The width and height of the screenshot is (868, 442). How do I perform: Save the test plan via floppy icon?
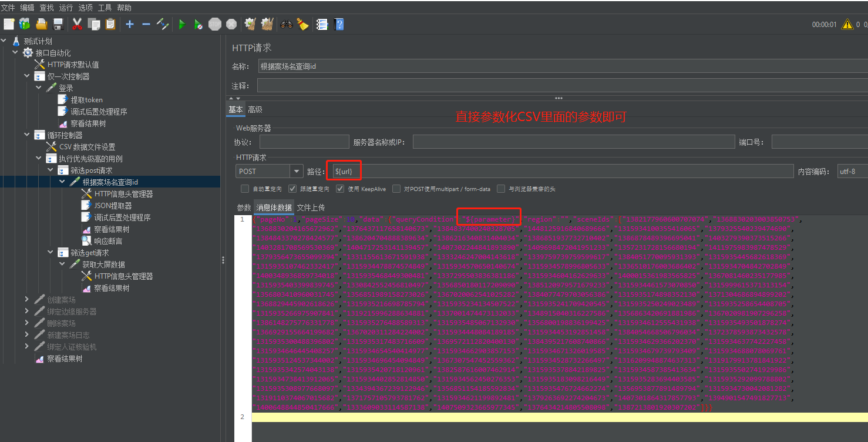pos(58,24)
